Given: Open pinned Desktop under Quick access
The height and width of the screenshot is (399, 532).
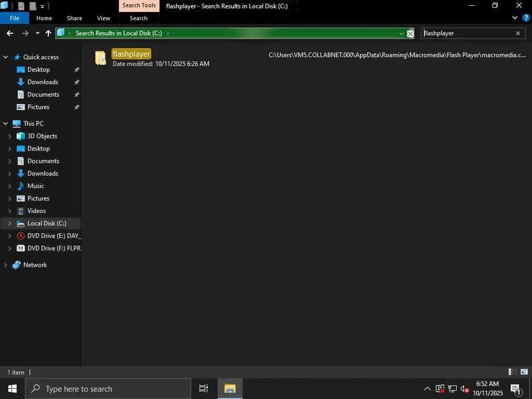Looking at the screenshot, I should [38, 70].
